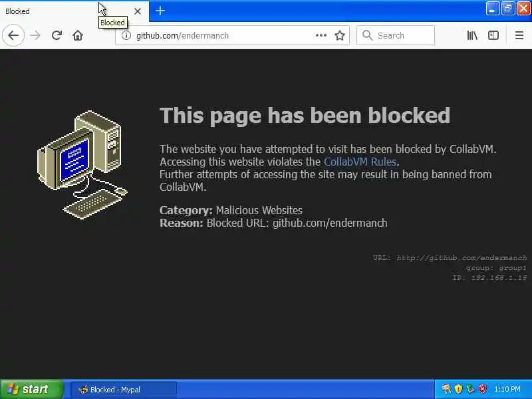Follow the CollabVM Rules link
The width and height of the screenshot is (532, 399).
[360, 162]
